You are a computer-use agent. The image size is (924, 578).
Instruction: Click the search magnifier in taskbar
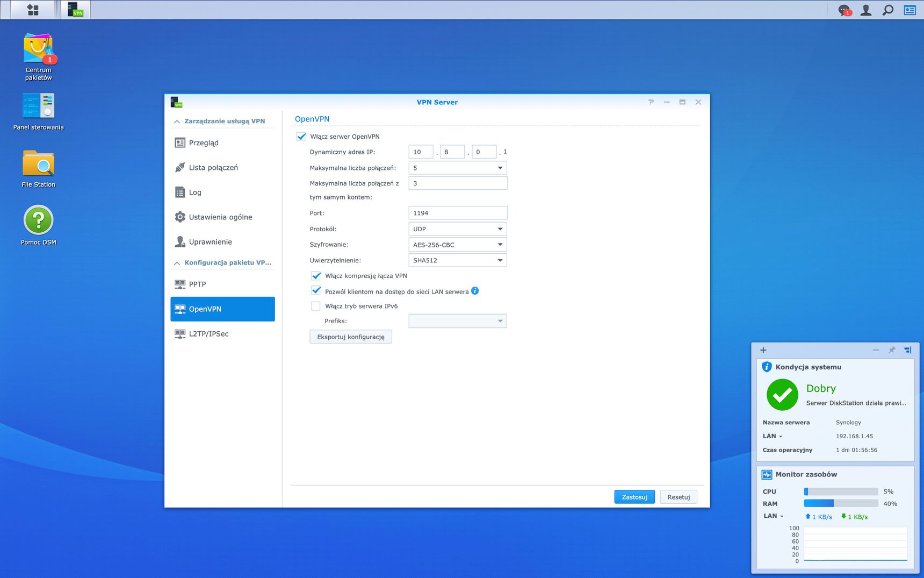(888, 10)
